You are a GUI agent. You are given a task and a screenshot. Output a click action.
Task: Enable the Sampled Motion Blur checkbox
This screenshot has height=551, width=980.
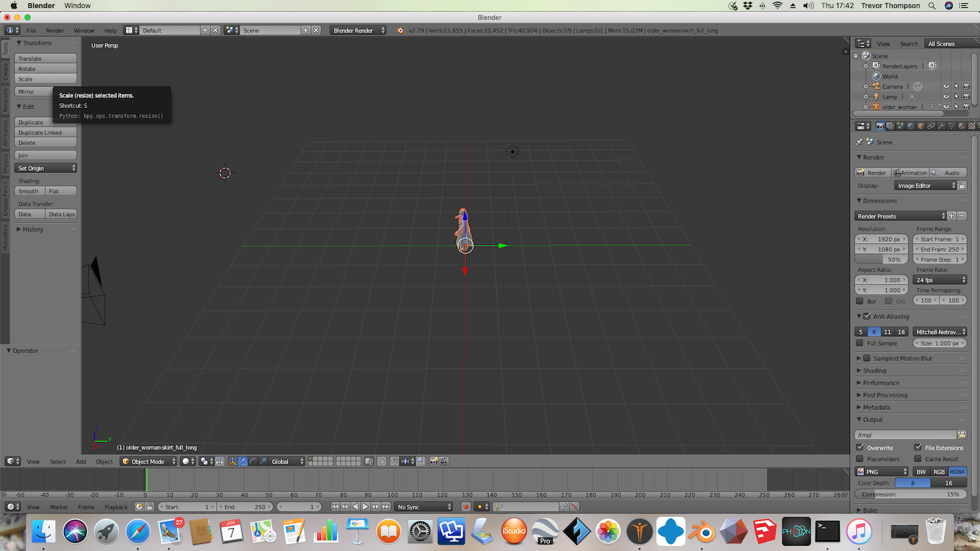[x=867, y=358]
